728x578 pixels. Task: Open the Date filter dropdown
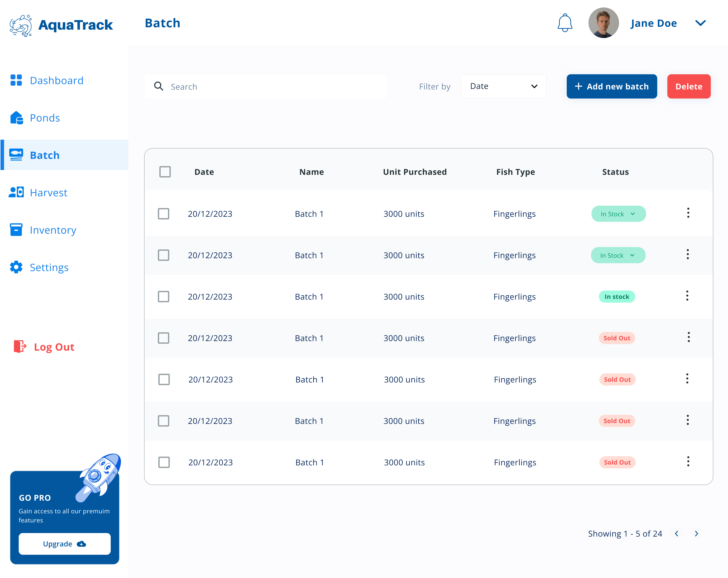[503, 86]
